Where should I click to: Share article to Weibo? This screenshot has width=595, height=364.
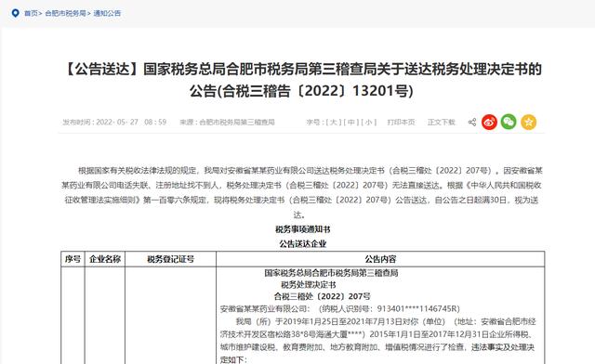(x=489, y=122)
